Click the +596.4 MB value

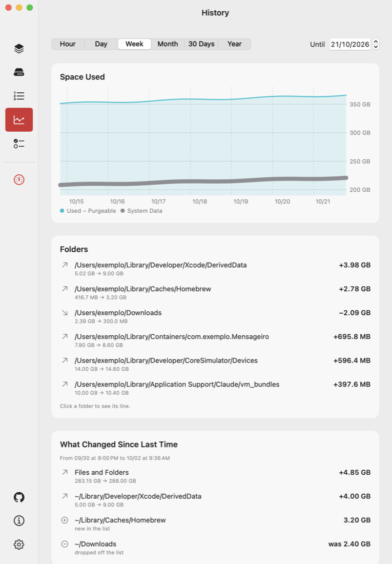point(352,360)
